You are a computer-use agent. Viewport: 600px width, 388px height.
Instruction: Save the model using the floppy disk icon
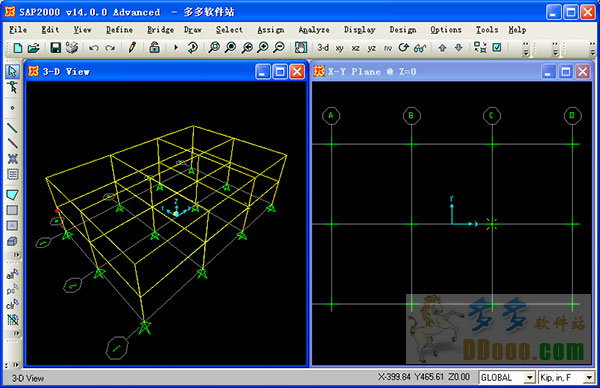click(x=56, y=48)
